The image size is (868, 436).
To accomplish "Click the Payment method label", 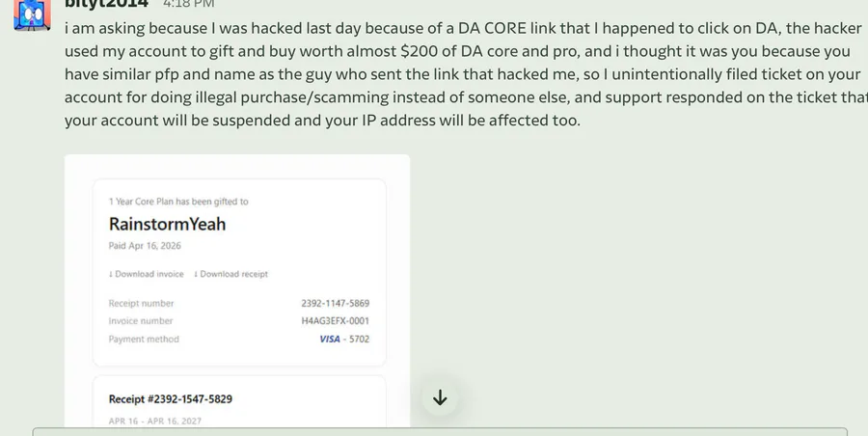I will [x=144, y=340].
